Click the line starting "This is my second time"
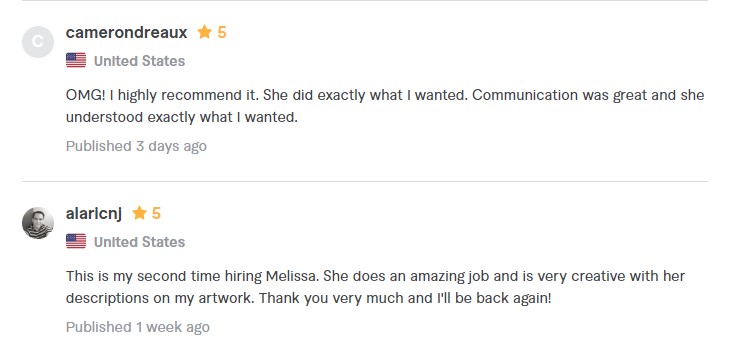The image size is (732, 362). click(x=375, y=276)
